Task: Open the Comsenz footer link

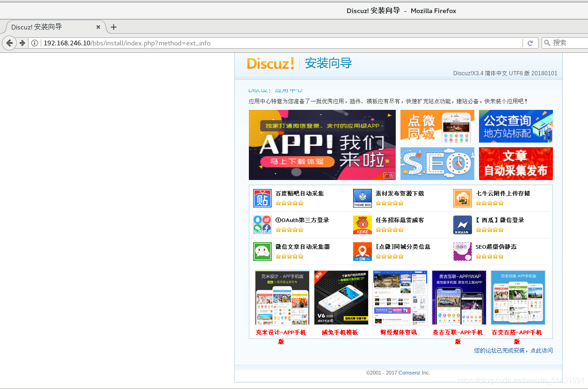Action: (x=409, y=373)
